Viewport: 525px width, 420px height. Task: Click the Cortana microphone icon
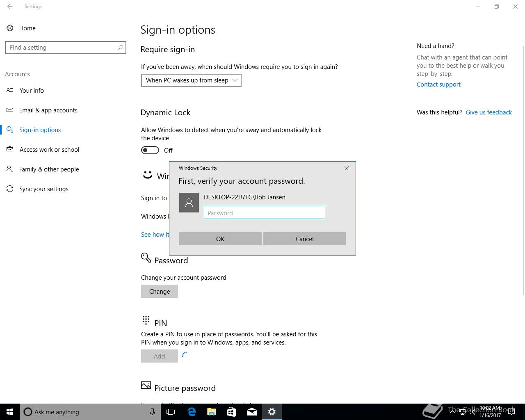tap(152, 412)
